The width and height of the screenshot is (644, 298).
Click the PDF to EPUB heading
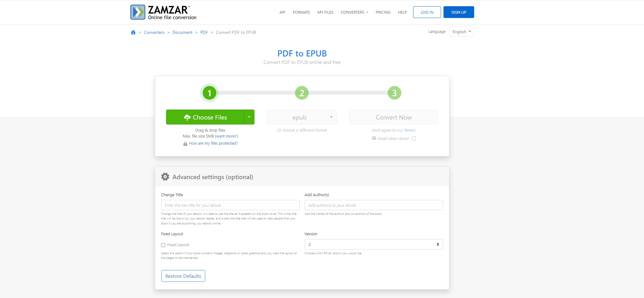tap(302, 53)
